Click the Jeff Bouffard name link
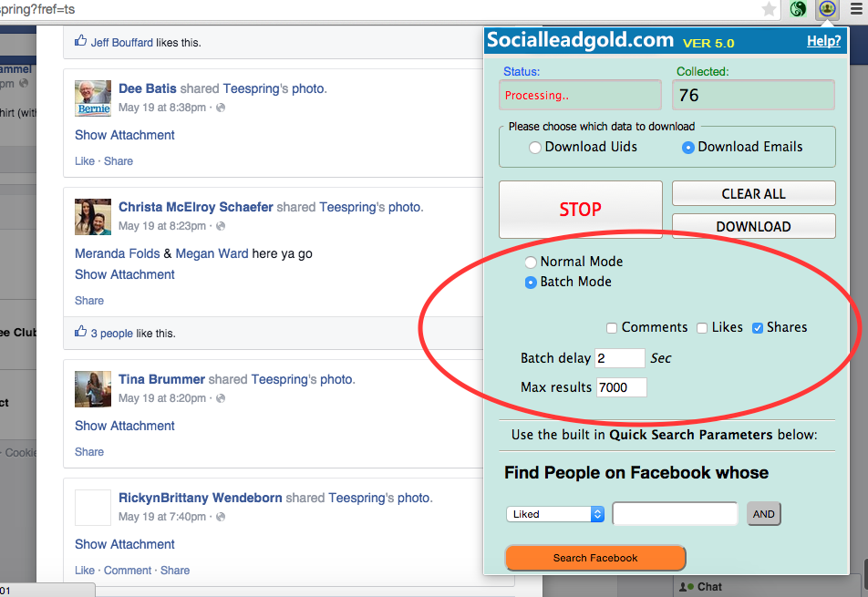This screenshot has width=868, height=597. [x=122, y=43]
